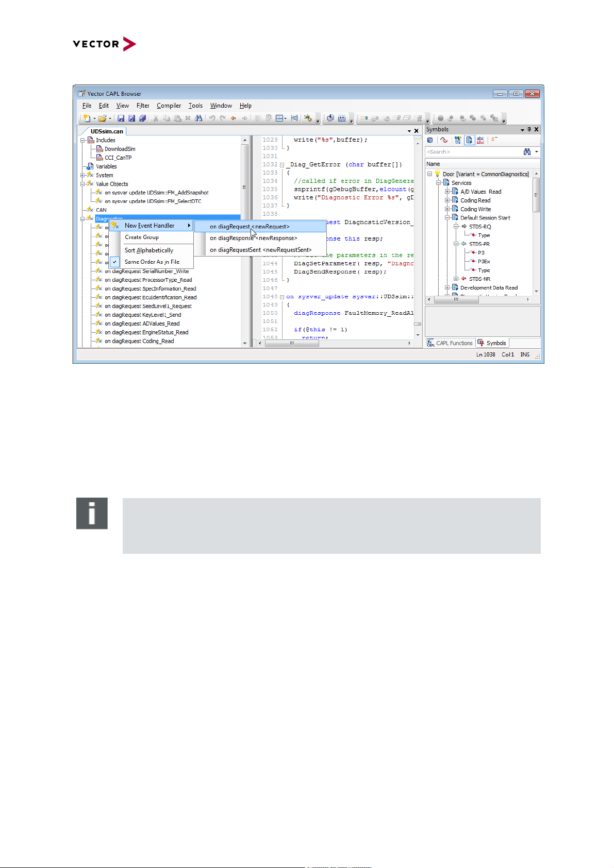Select on sysvar update UDSsim::FM_AddSnapshot item
Screen dimensions: 614x868
click(x=156, y=193)
